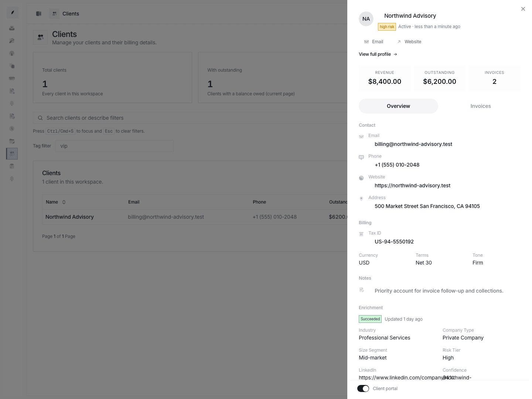Click the feather logo icon in the sidebar

tap(12, 13)
